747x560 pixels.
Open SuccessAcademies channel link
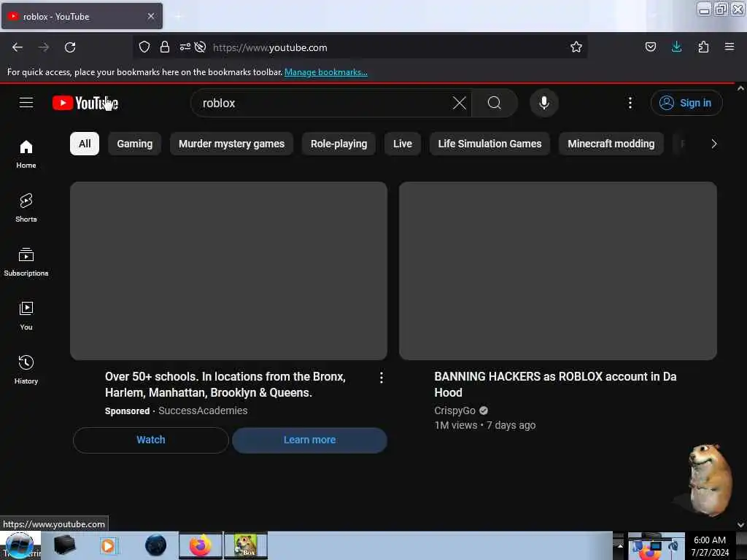(203, 411)
